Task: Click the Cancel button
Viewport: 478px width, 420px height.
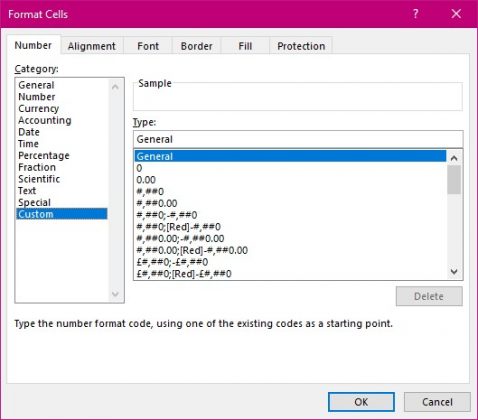Action: (437, 402)
